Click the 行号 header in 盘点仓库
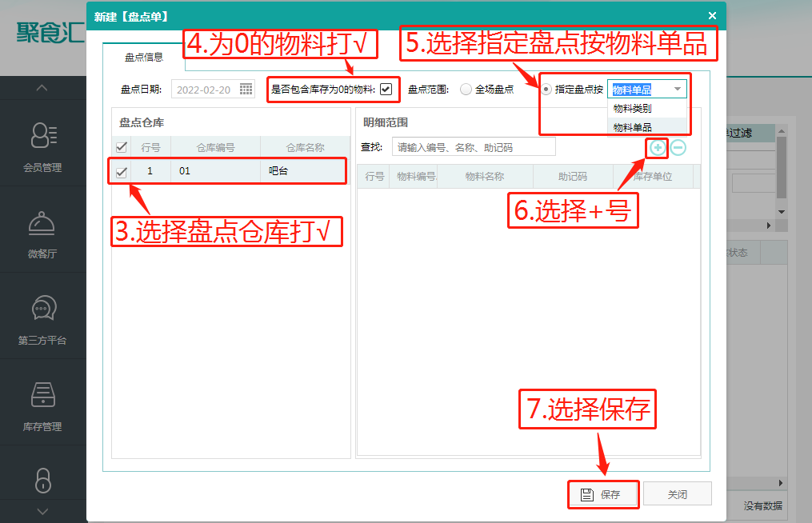The width and height of the screenshot is (812, 523). pyautogui.click(x=150, y=148)
